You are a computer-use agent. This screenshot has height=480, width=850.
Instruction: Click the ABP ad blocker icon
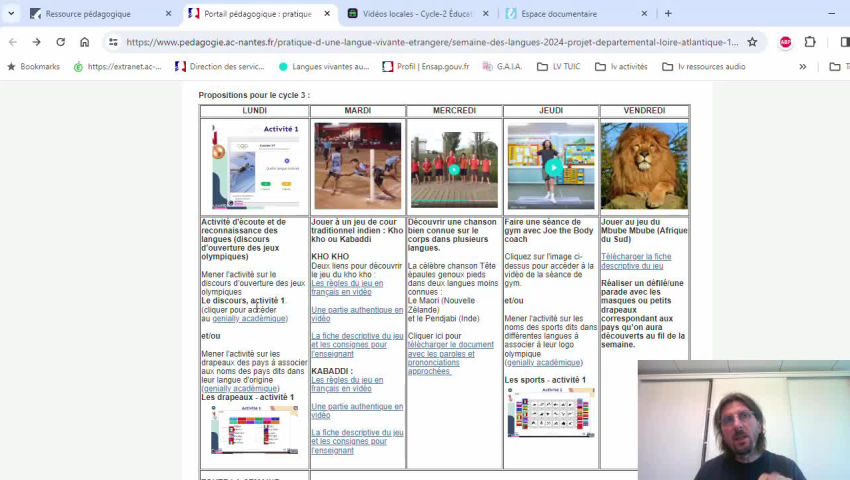785,42
